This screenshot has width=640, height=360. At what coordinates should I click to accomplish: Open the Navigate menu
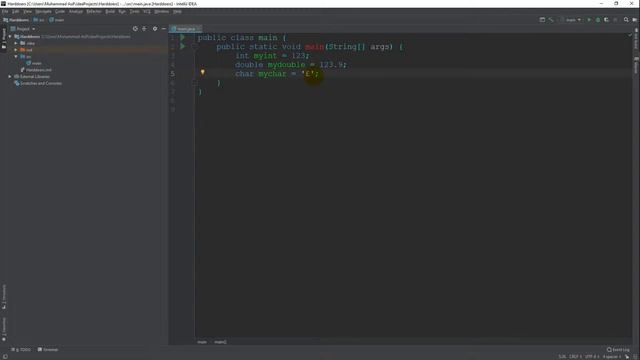click(43, 11)
